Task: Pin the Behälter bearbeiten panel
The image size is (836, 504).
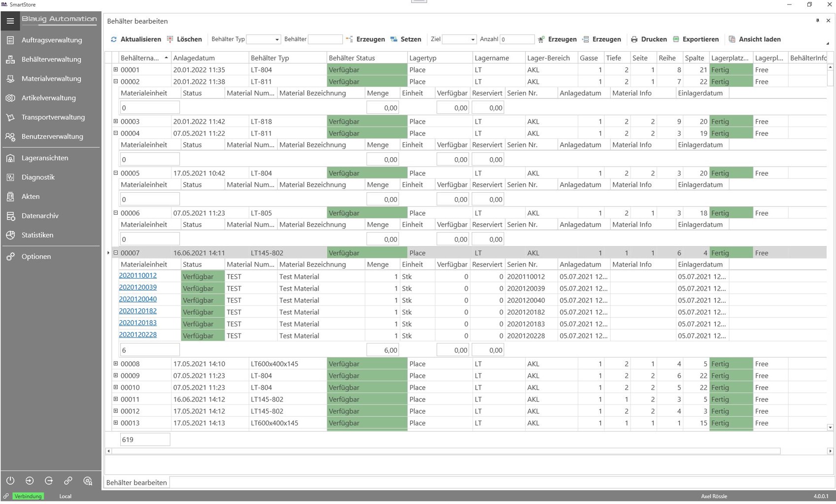Action: (817, 21)
